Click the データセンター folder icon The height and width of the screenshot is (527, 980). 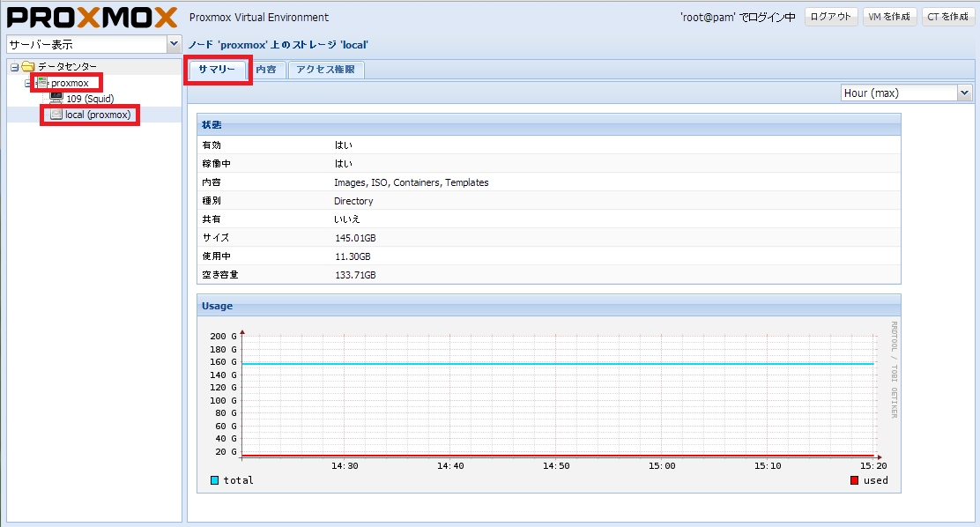28,66
